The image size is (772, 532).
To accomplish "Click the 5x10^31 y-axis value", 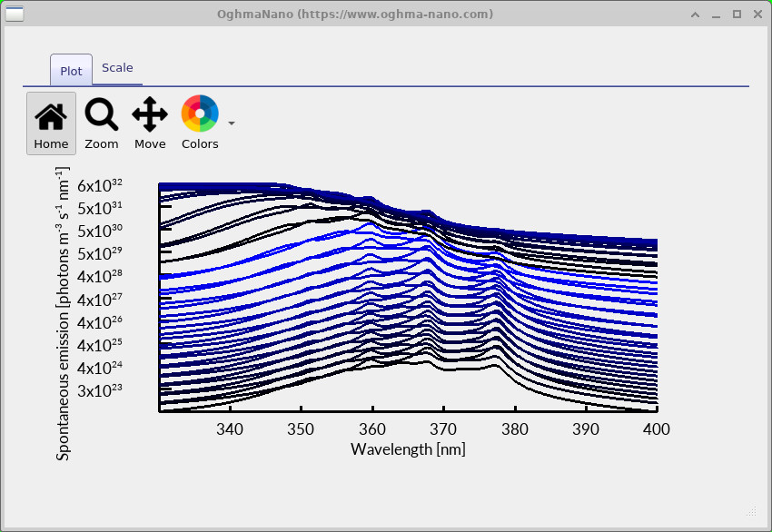I will click(100, 208).
